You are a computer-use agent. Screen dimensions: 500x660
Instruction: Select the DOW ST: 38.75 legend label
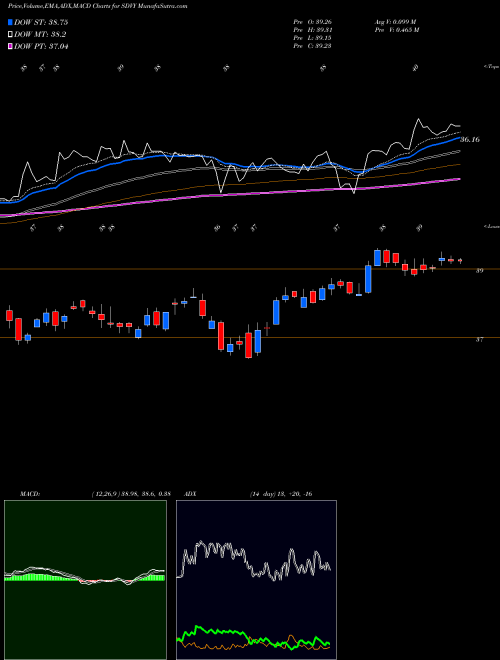point(41,22)
